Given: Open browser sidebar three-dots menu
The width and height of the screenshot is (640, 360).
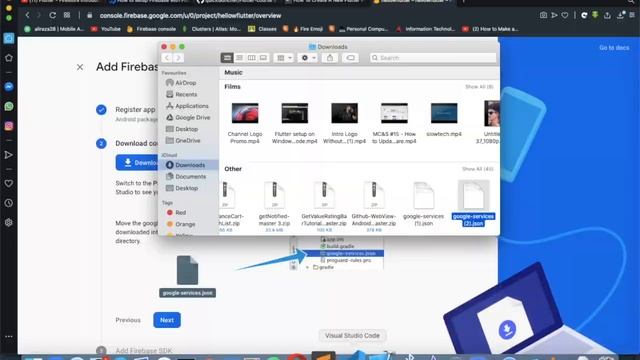Looking at the screenshot, I should point(9,337).
